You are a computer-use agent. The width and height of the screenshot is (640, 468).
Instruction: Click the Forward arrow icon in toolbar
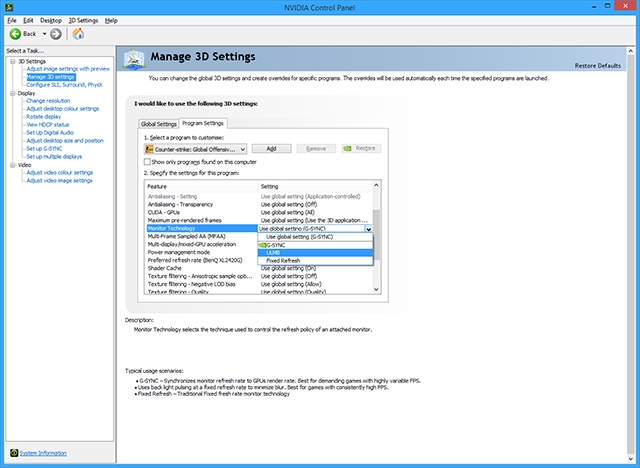[55, 33]
